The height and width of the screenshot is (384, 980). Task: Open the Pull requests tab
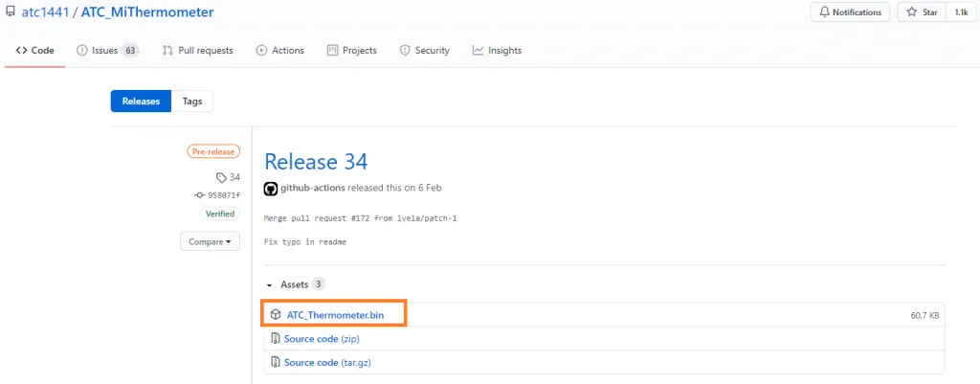point(197,50)
